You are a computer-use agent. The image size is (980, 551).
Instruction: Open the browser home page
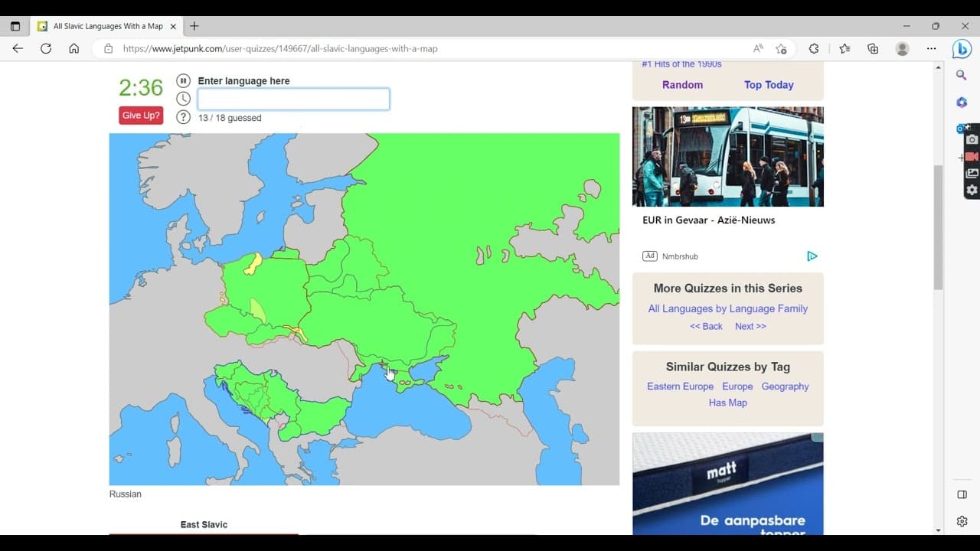[x=73, y=48]
